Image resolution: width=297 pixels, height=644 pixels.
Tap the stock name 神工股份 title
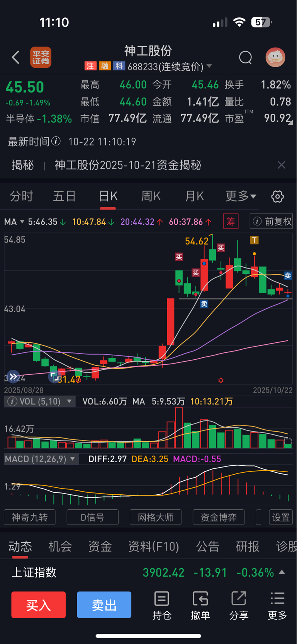(x=148, y=51)
